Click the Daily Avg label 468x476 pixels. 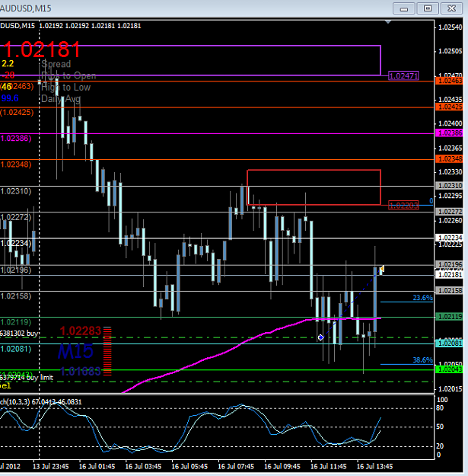61,99
